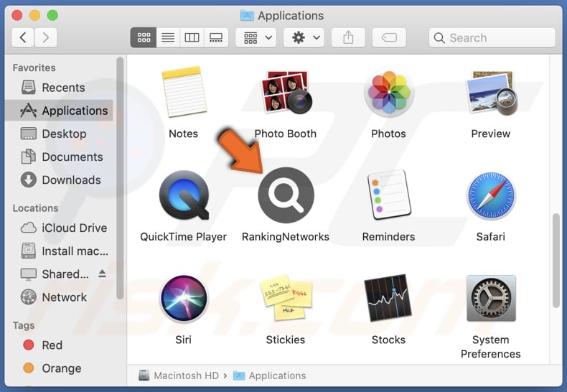
Task: Click the Stickies label text
Action: tap(286, 340)
